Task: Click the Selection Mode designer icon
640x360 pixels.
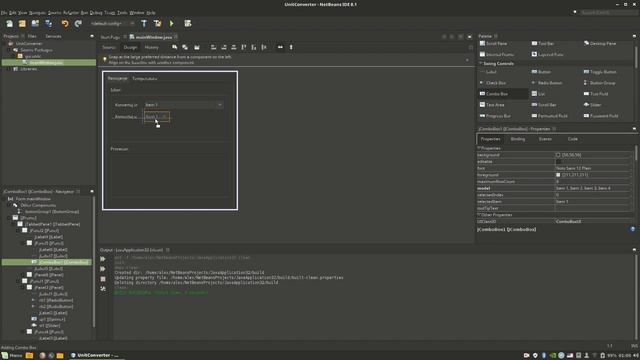Action: point(175,47)
